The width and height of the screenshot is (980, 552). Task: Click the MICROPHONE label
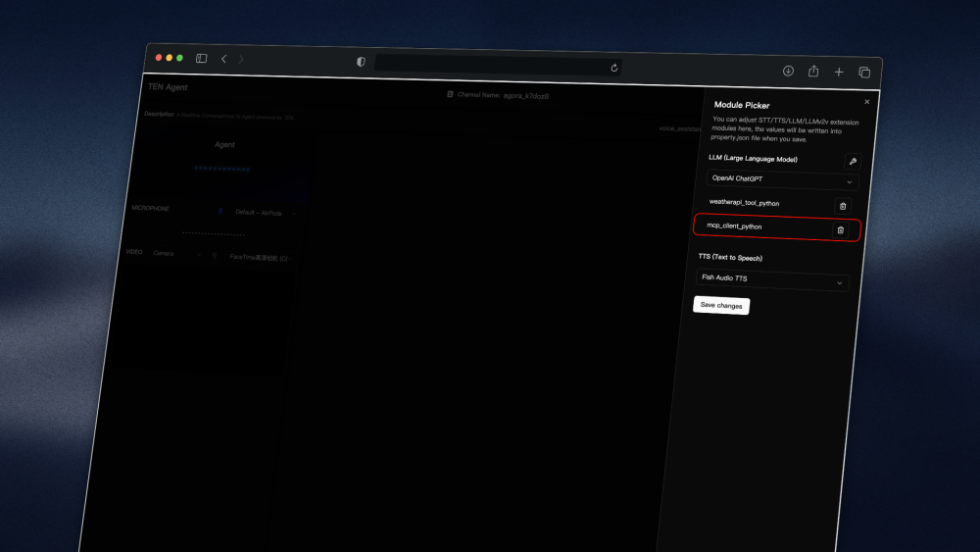pos(151,208)
